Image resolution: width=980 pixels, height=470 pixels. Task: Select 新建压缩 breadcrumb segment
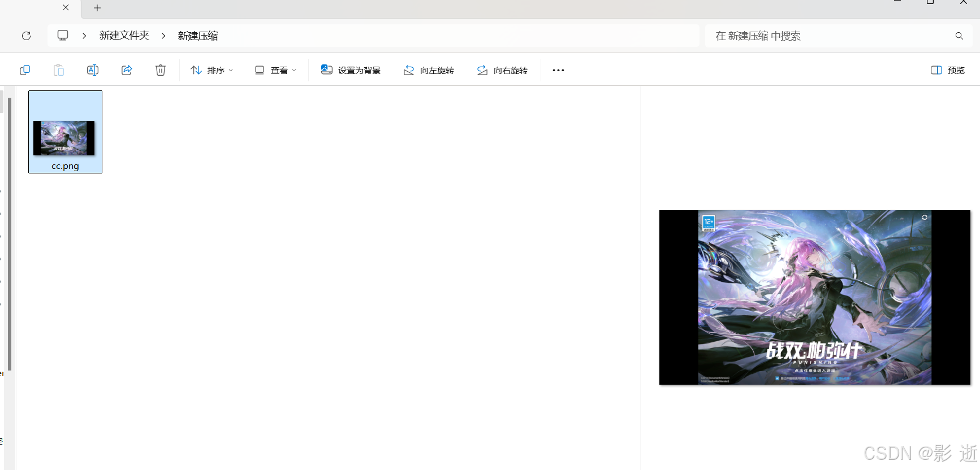(198, 36)
